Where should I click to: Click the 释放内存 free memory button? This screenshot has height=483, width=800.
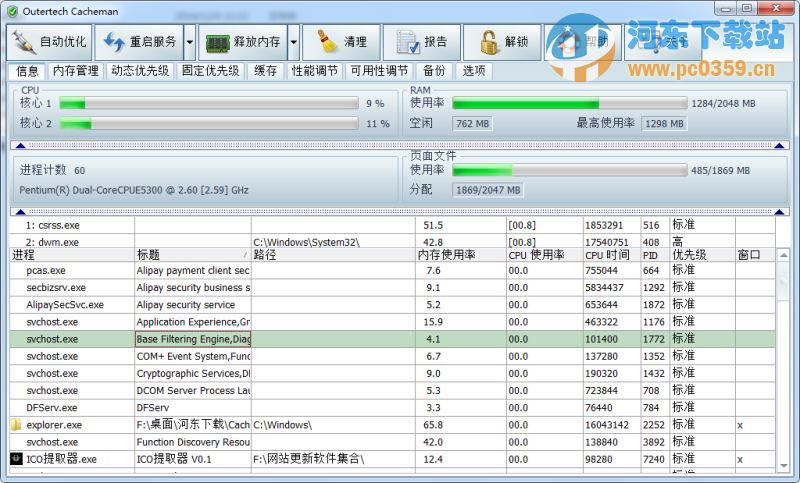pyautogui.click(x=243, y=42)
